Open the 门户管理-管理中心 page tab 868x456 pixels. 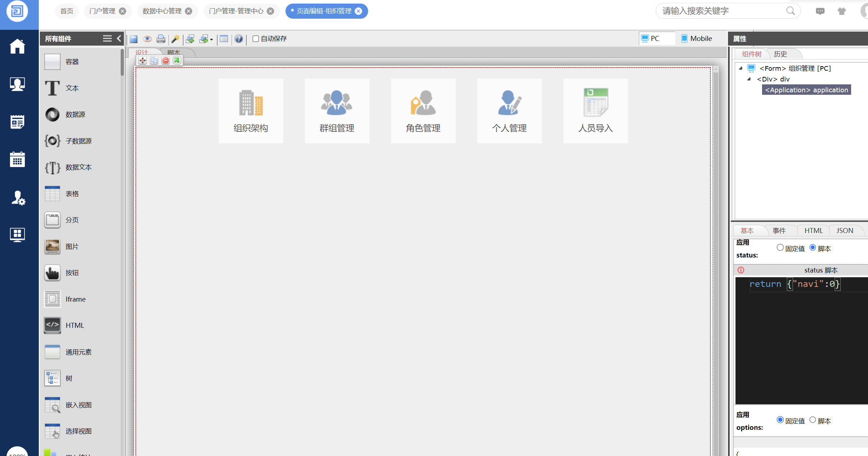[236, 11]
